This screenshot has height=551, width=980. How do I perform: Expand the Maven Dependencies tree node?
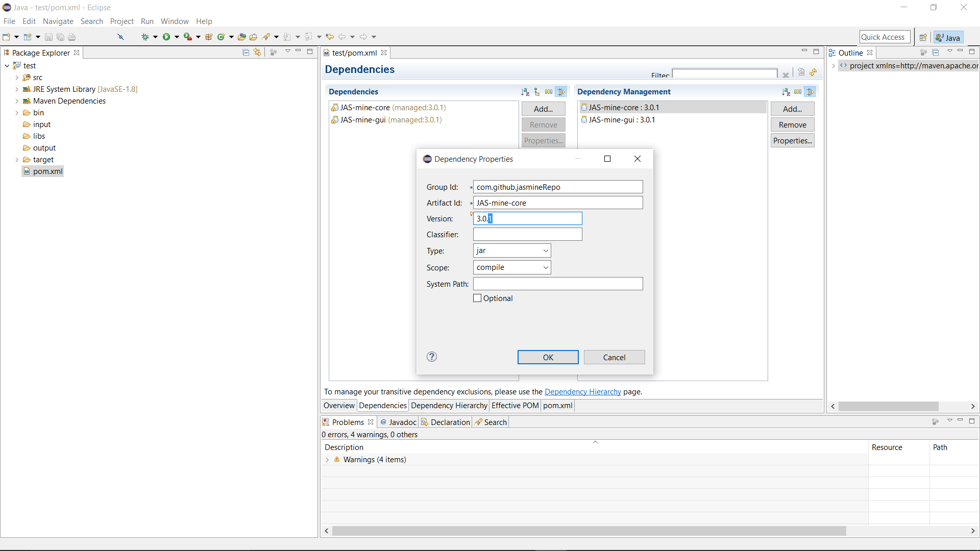tap(17, 101)
